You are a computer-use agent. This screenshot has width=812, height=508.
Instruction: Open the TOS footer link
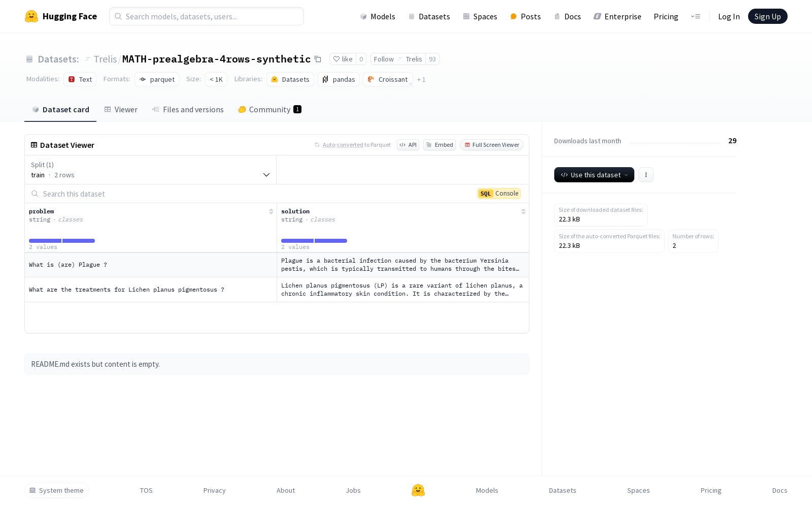(146, 490)
